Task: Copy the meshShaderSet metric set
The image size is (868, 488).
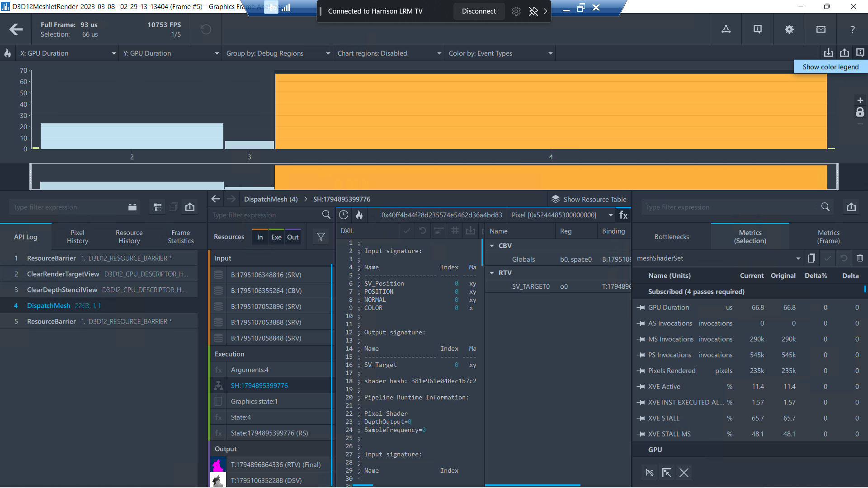Action: click(x=811, y=258)
